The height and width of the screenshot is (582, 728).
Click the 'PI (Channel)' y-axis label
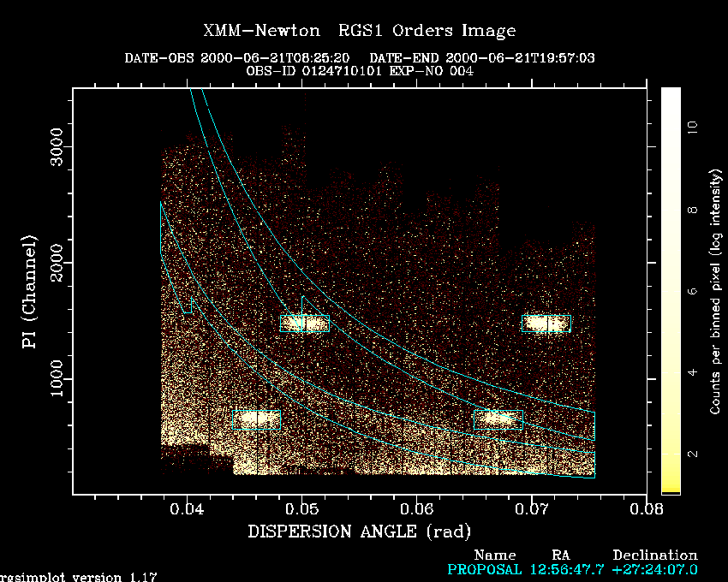29,292
